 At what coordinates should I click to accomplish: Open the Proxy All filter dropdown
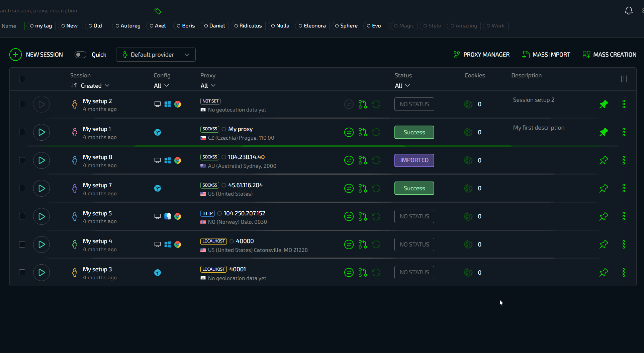click(208, 86)
